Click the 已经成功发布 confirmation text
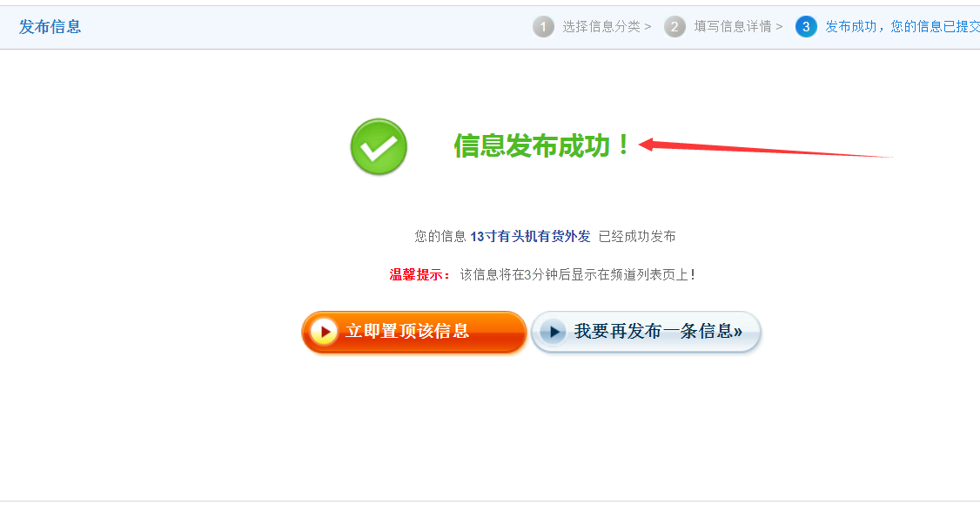The image size is (980, 512). point(637,236)
